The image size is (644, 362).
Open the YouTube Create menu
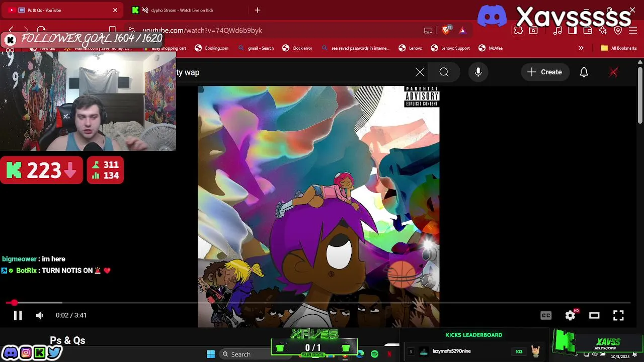coord(545,72)
